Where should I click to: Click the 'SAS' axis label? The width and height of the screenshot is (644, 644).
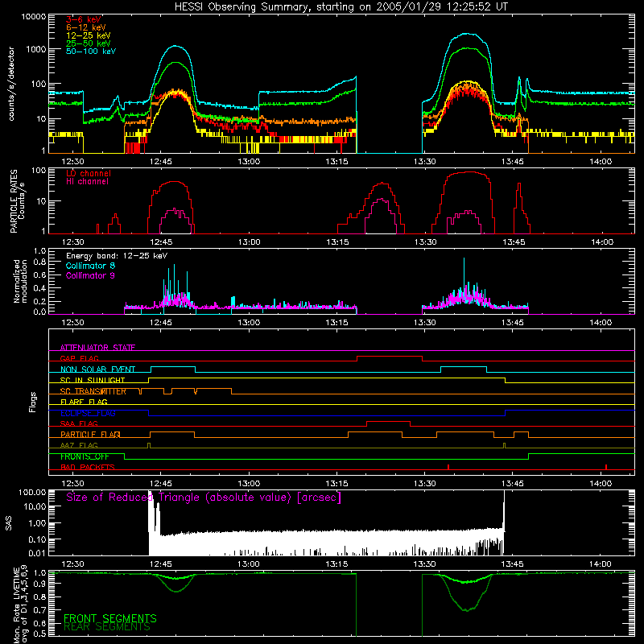(x=9, y=523)
